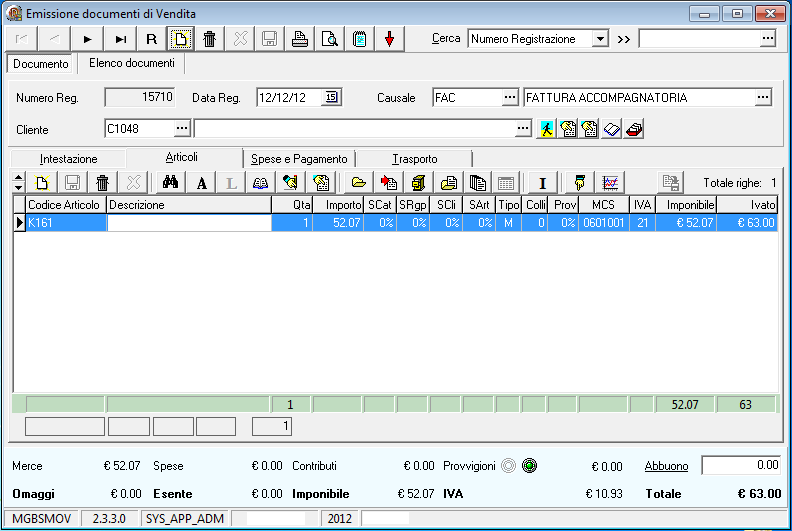Click the first hand-with-document icon beside Cliente
Screen dimensions: 792x531
tap(568, 129)
